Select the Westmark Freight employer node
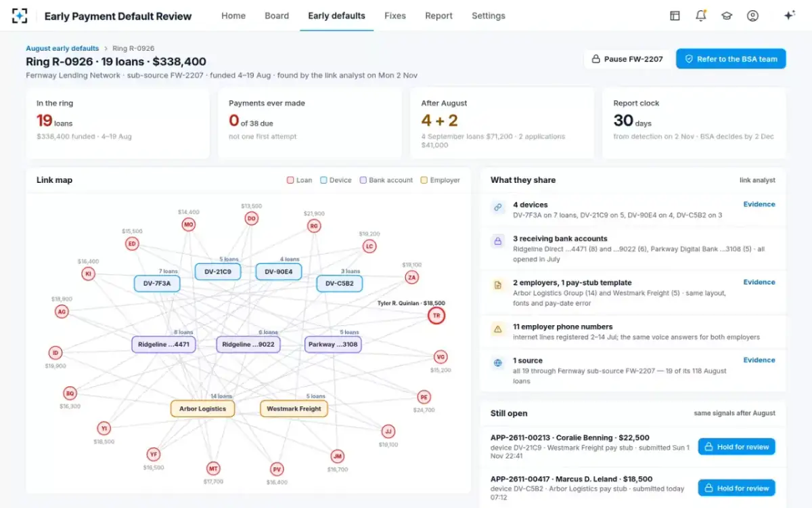812x508 pixels. click(x=294, y=408)
